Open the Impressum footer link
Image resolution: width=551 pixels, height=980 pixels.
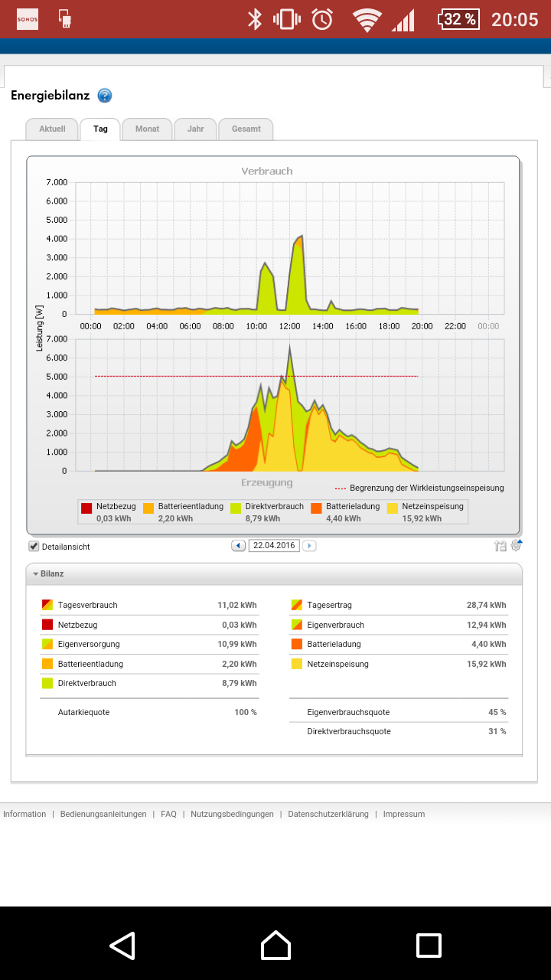[x=404, y=814]
